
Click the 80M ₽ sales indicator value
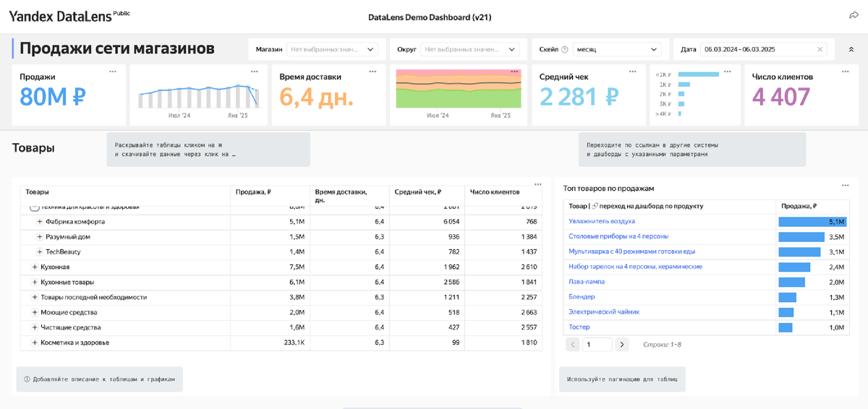(x=53, y=96)
